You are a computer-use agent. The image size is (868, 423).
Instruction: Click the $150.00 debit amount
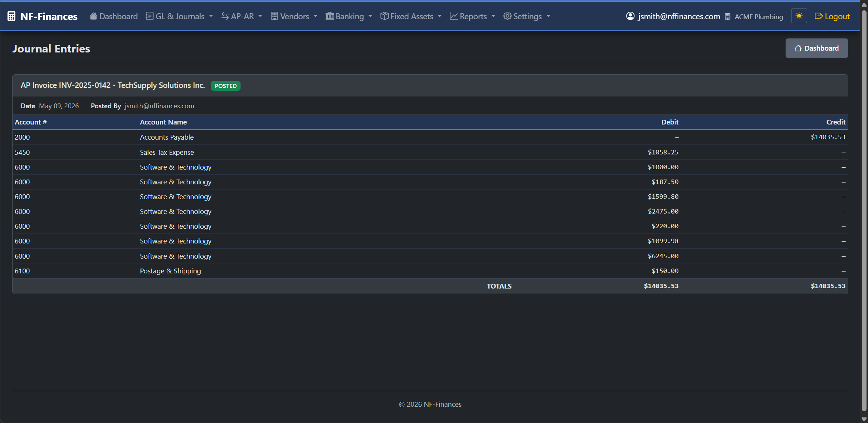click(665, 271)
